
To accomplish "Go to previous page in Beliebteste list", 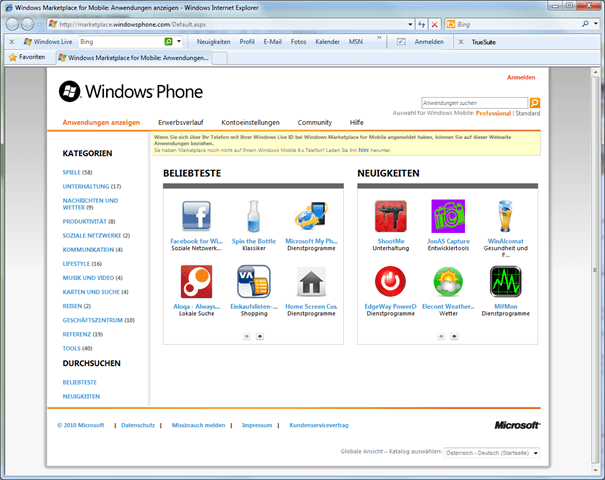I will click(247, 336).
